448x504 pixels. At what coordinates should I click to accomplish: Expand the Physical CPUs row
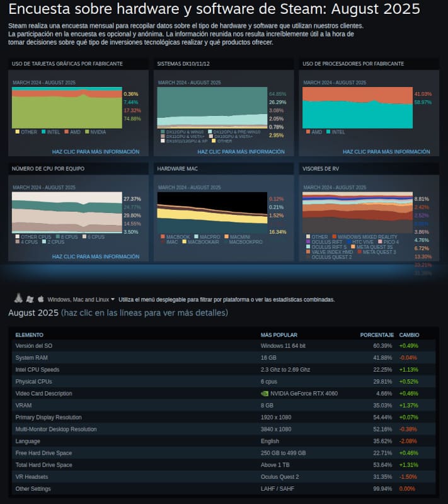tap(224, 382)
